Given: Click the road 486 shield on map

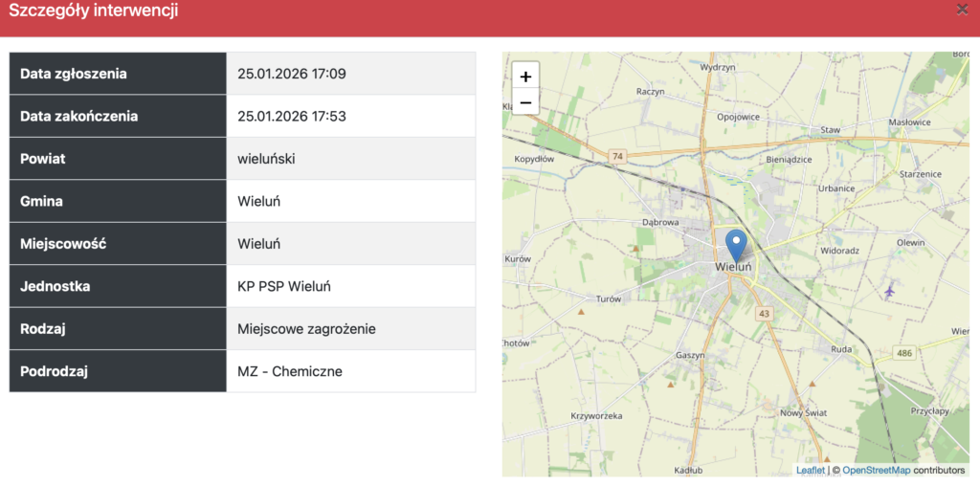Looking at the screenshot, I should [x=904, y=354].
